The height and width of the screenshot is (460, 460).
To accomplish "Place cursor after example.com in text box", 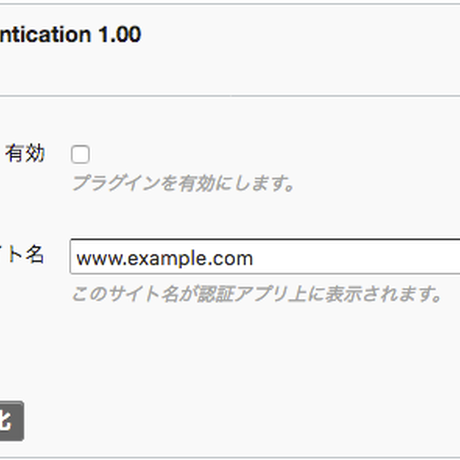I will [254, 258].
